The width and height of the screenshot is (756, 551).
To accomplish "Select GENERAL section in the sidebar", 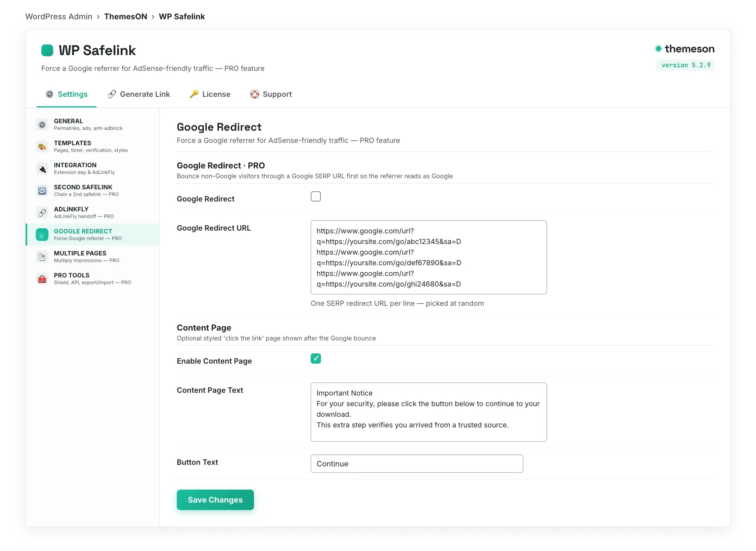I will click(93, 124).
